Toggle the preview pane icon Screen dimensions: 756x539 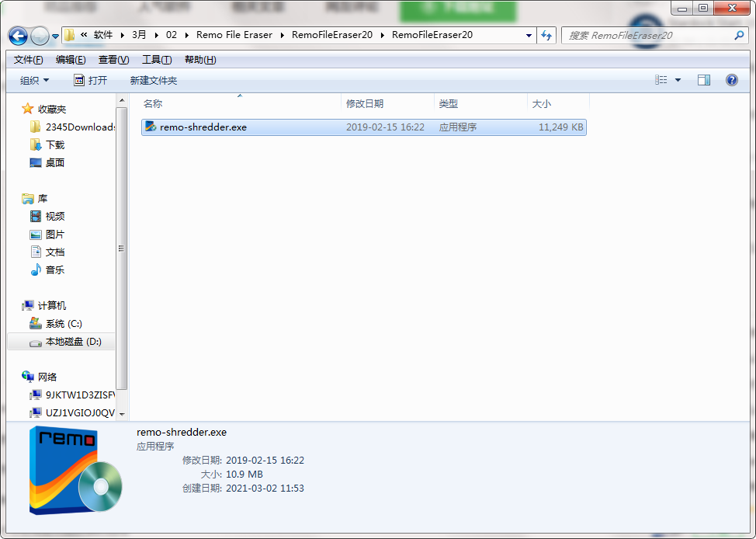coord(704,80)
